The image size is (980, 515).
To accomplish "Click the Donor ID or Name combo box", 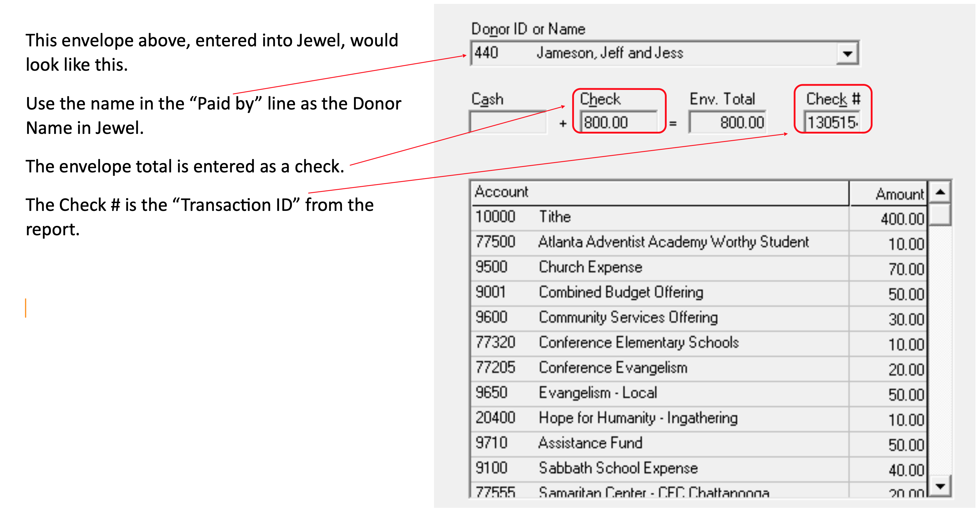I will coord(647,53).
